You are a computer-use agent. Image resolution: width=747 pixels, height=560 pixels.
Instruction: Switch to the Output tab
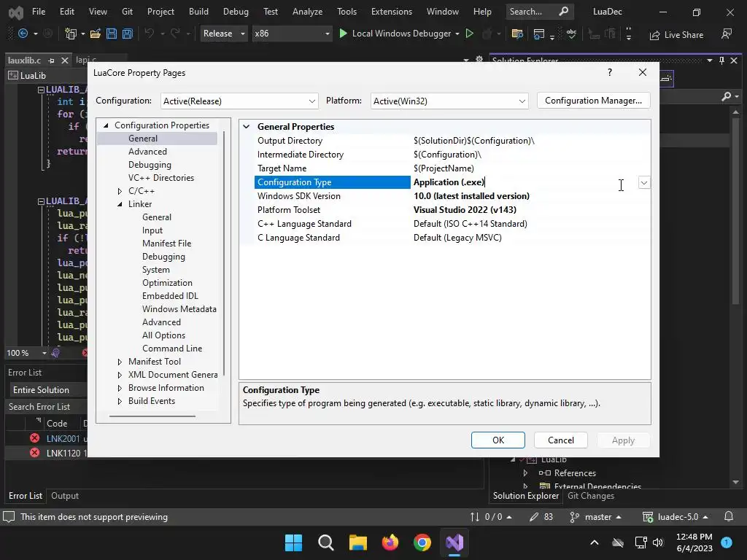pos(65,496)
